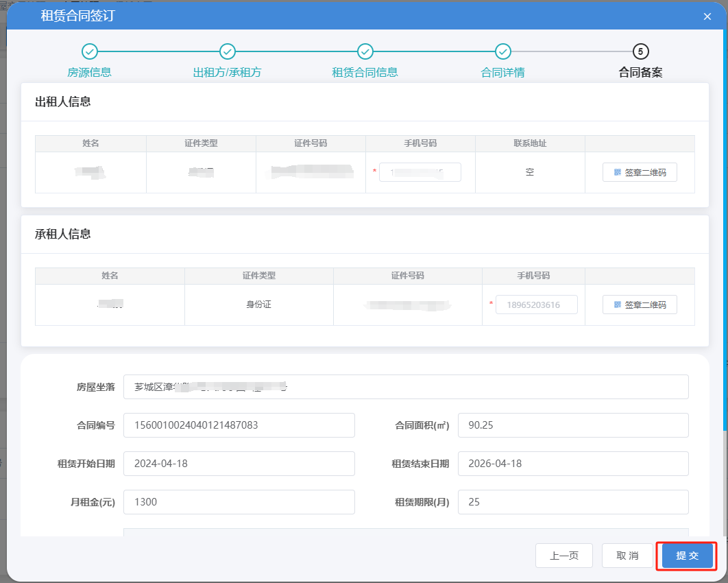Open the 租赁合同信息 step label
This screenshot has width=728, height=583.
[365, 73]
